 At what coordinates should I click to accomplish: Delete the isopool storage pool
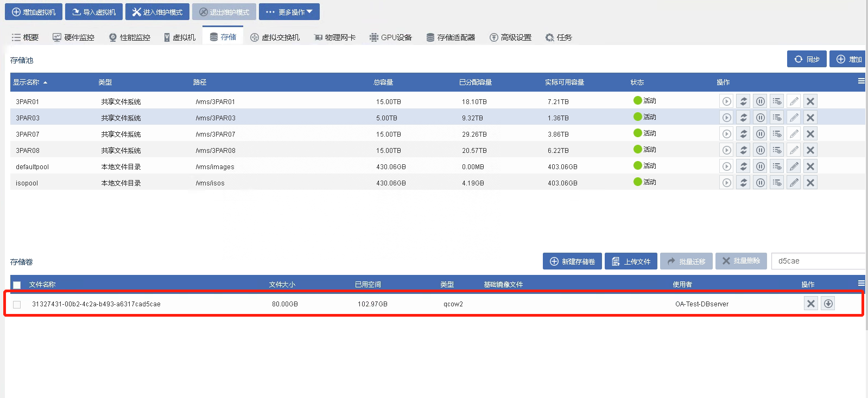810,183
